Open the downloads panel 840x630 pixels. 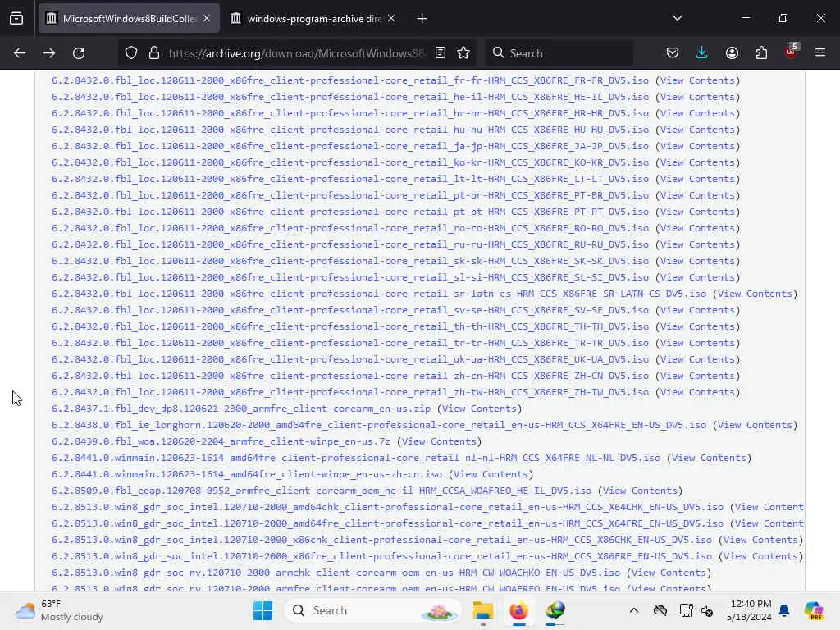(702, 53)
